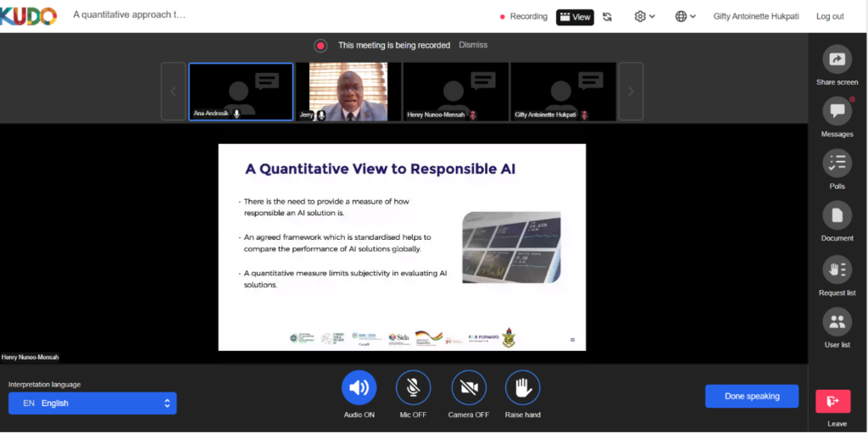Open the Polls icon
This screenshot has width=868, height=434.
pos(837,163)
